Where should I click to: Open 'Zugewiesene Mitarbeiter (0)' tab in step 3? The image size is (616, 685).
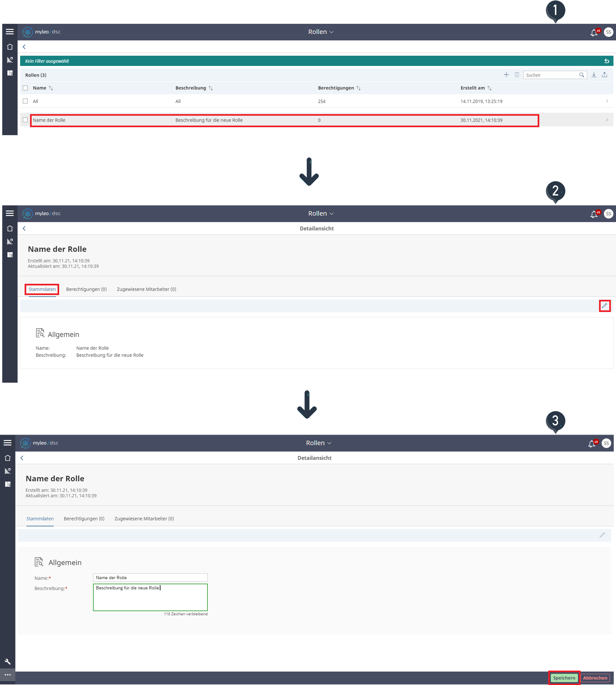point(144,519)
